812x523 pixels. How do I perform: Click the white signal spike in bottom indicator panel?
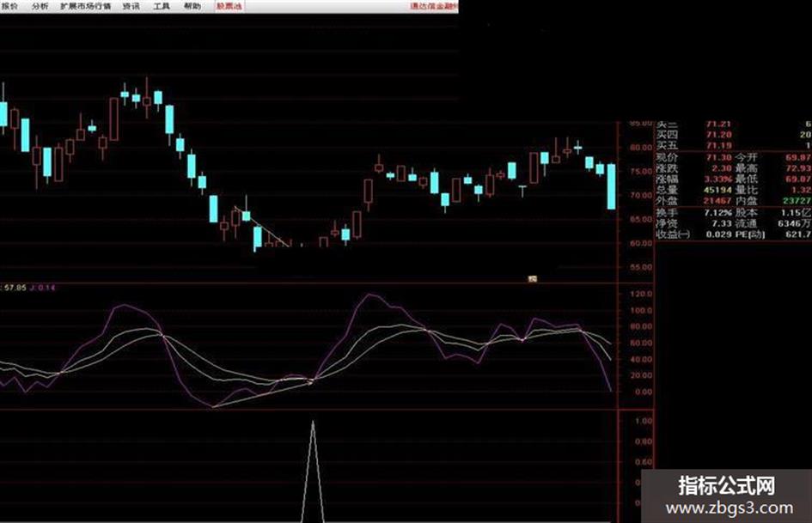pyautogui.click(x=313, y=470)
